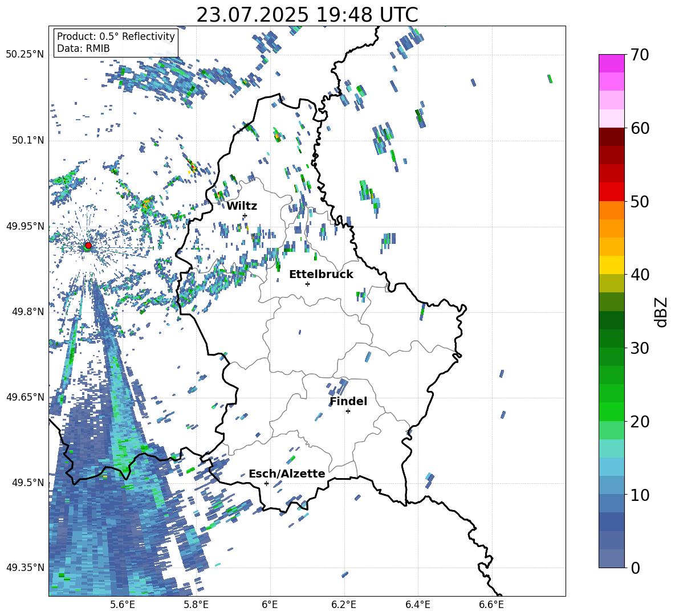The height and width of the screenshot is (616, 675).
Task: Click the 5.6°E longitude label
Action: point(123,605)
